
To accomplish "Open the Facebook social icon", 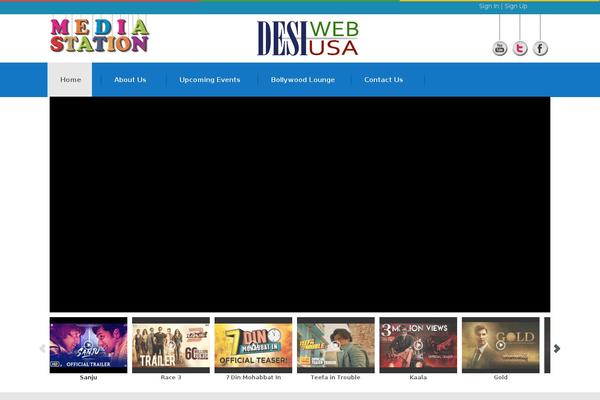I will click(540, 49).
